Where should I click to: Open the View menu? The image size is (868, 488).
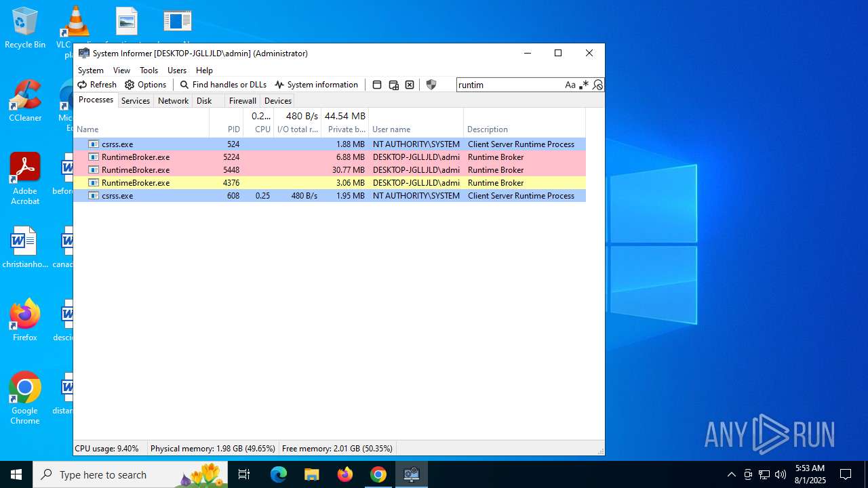[x=121, y=70]
